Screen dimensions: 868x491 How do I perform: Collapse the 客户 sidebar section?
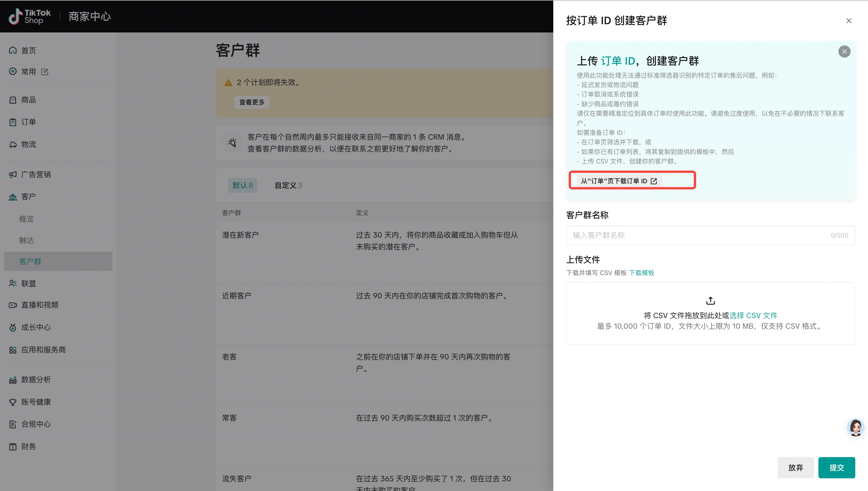(28, 197)
